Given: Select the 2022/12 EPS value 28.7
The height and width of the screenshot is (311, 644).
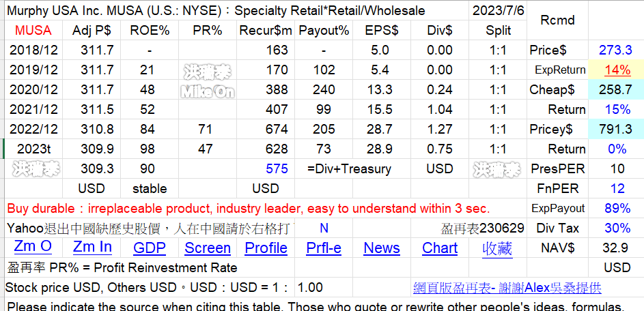Looking at the screenshot, I should click(x=382, y=129).
